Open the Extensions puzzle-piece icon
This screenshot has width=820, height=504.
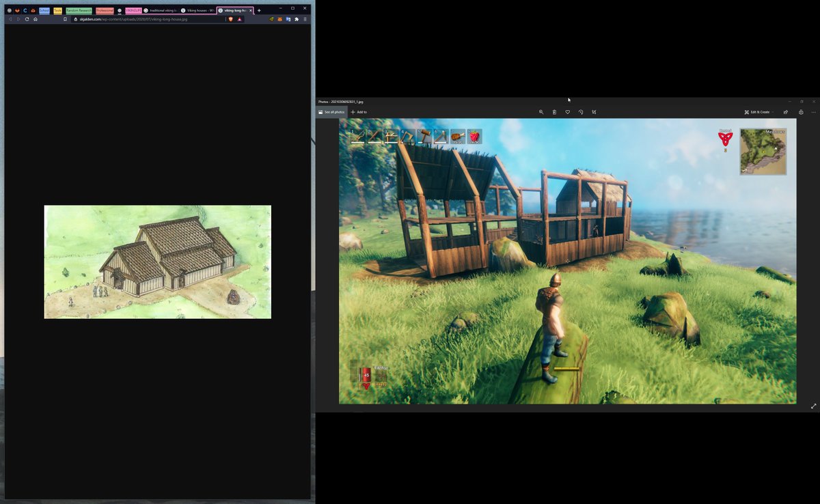pyautogui.click(x=297, y=19)
